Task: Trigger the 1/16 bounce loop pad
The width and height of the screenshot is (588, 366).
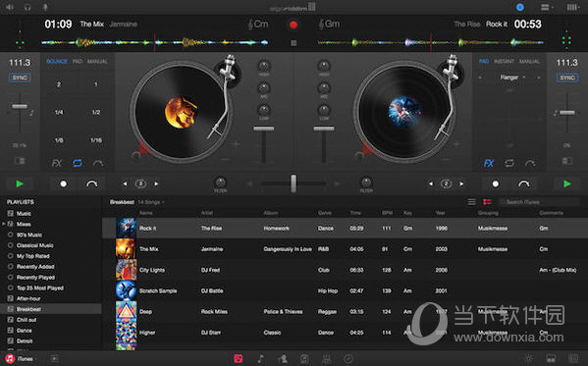Action: click(95, 140)
